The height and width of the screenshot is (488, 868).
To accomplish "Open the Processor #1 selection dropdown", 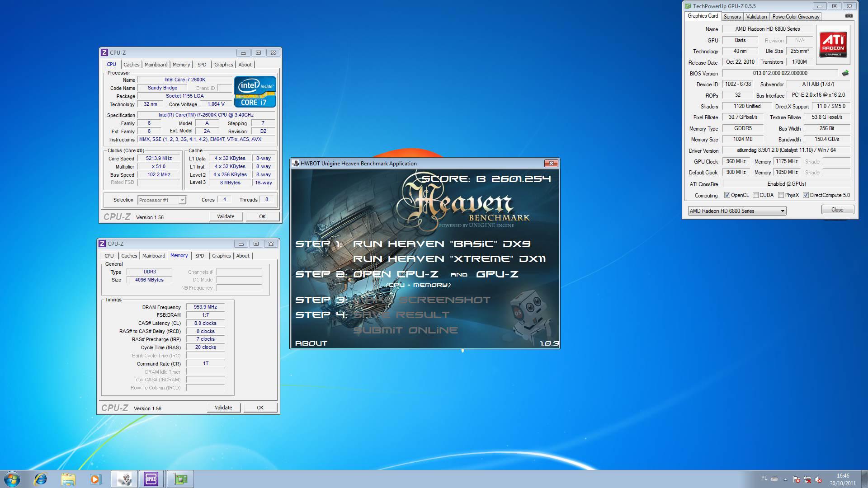I will pyautogui.click(x=162, y=200).
